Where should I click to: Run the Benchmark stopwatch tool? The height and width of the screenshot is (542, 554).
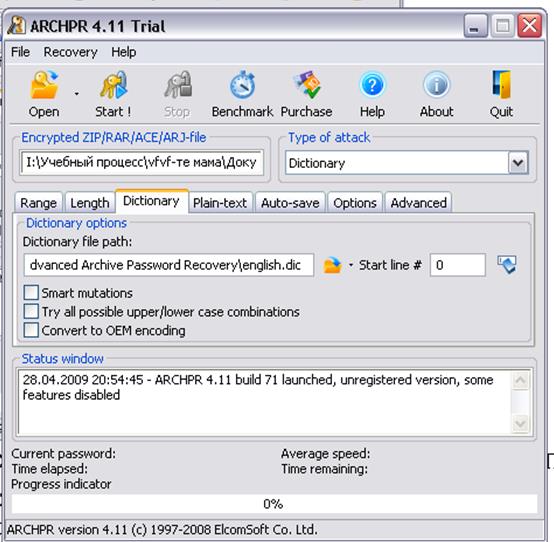click(242, 94)
